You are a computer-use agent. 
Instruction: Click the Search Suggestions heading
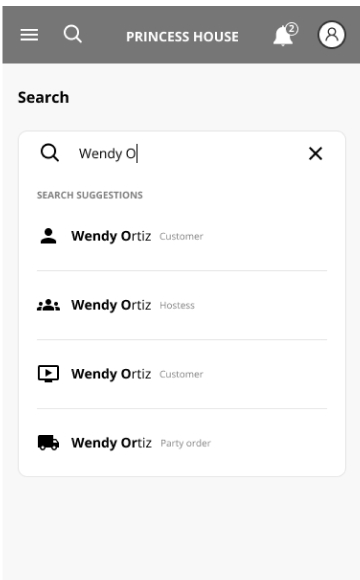[90, 195]
